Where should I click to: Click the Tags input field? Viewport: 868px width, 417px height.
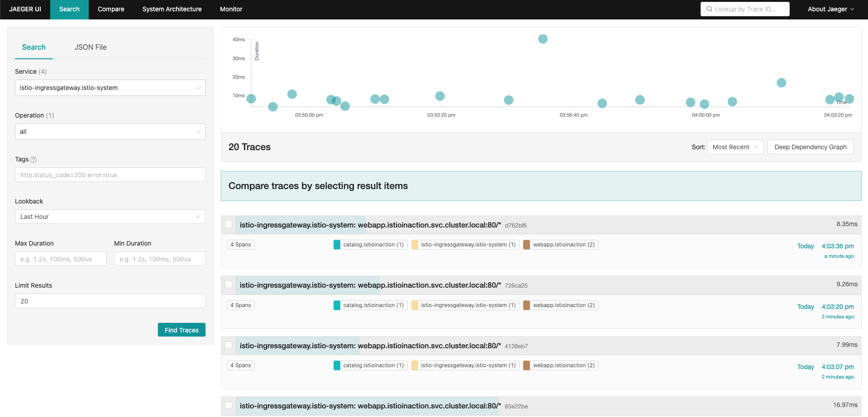point(110,175)
